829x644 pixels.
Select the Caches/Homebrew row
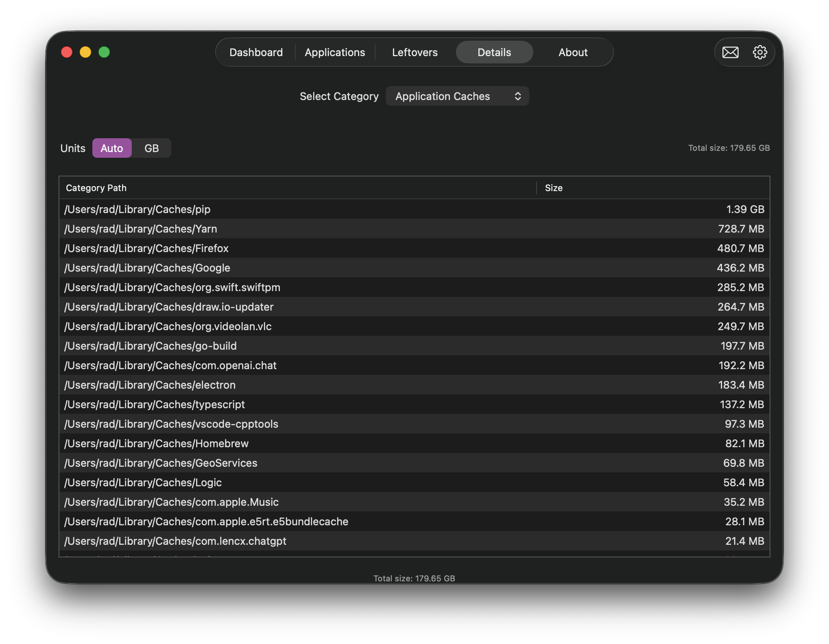414,444
